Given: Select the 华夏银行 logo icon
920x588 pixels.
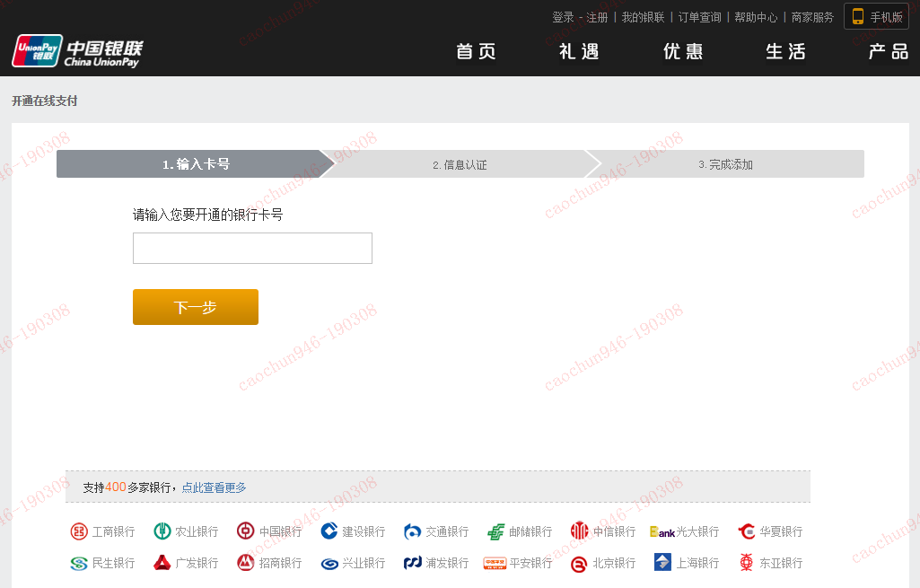Looking at the screenshot, I should (747, 531).
